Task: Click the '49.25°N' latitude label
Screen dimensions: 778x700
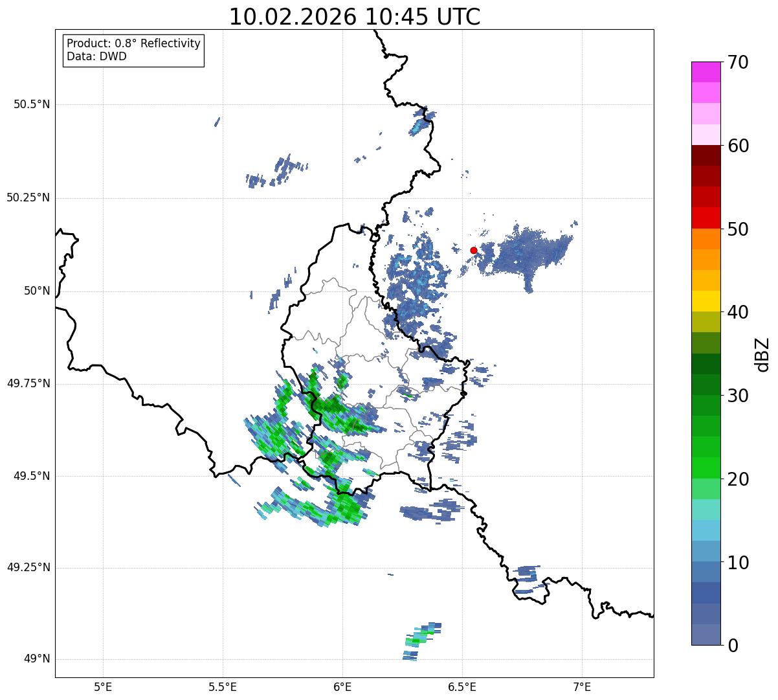Action: click(28, 568)
